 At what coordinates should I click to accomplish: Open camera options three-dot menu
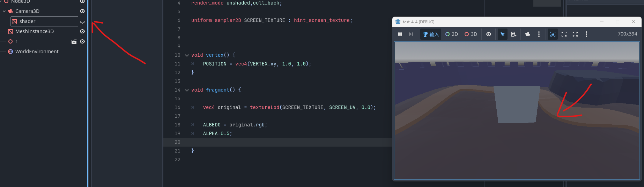[x=539, y=34]
